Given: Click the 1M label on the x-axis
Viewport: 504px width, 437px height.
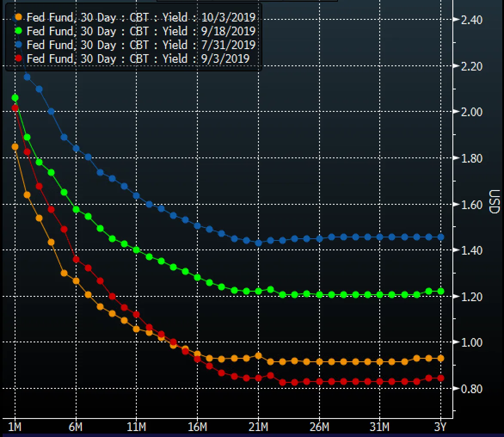Looking at the screenshot, I should coord(15,427).
